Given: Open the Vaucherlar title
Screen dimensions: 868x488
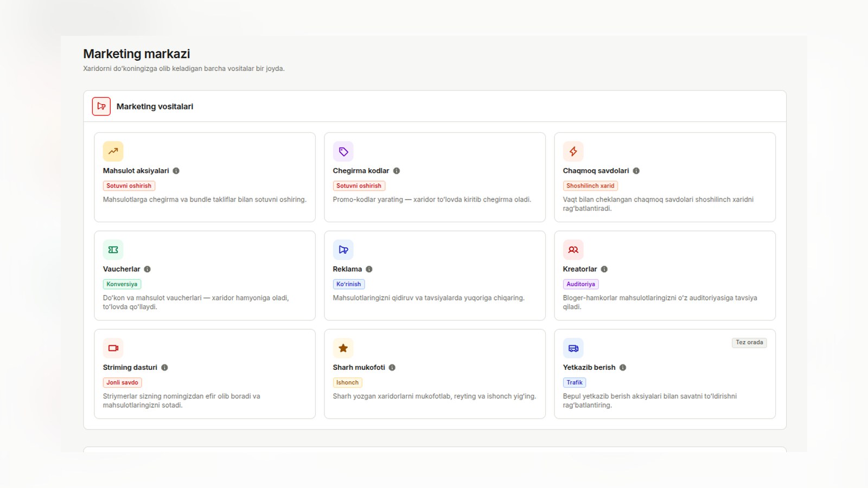Looking at the screenshot, I should (122, 269).
